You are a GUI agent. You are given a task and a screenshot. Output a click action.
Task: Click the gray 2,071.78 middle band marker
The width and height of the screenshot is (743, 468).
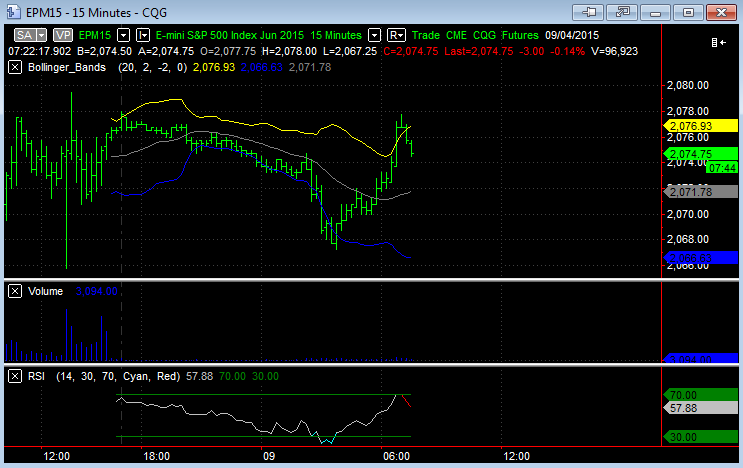coord(701,192)
